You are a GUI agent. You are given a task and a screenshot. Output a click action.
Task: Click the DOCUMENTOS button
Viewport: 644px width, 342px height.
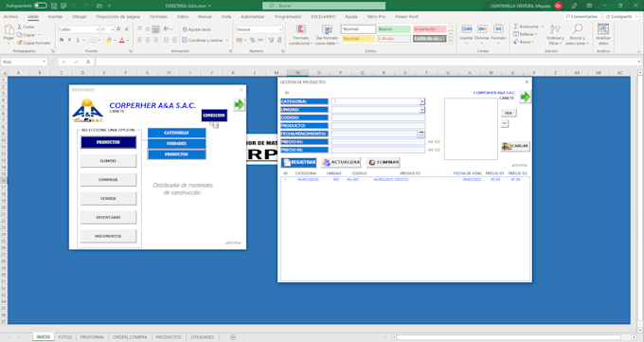pyautogui.click(x=108, y=236)
